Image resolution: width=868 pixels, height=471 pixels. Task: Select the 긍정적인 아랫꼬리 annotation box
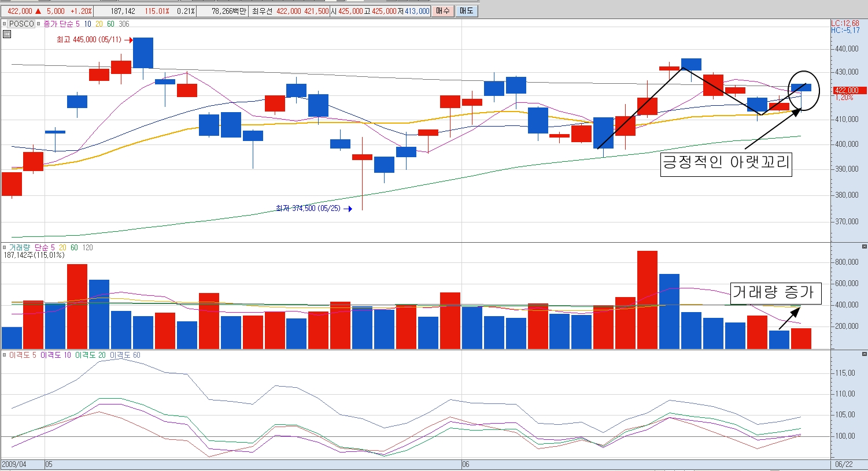726,163
